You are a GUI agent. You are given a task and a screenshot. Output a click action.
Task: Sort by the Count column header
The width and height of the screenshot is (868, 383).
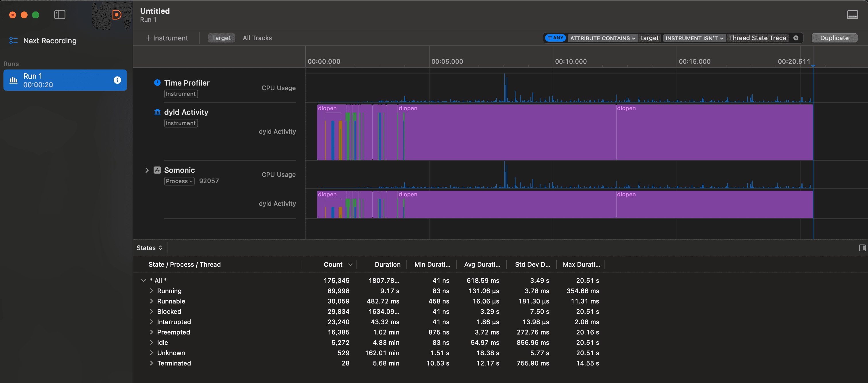point(329,265)
